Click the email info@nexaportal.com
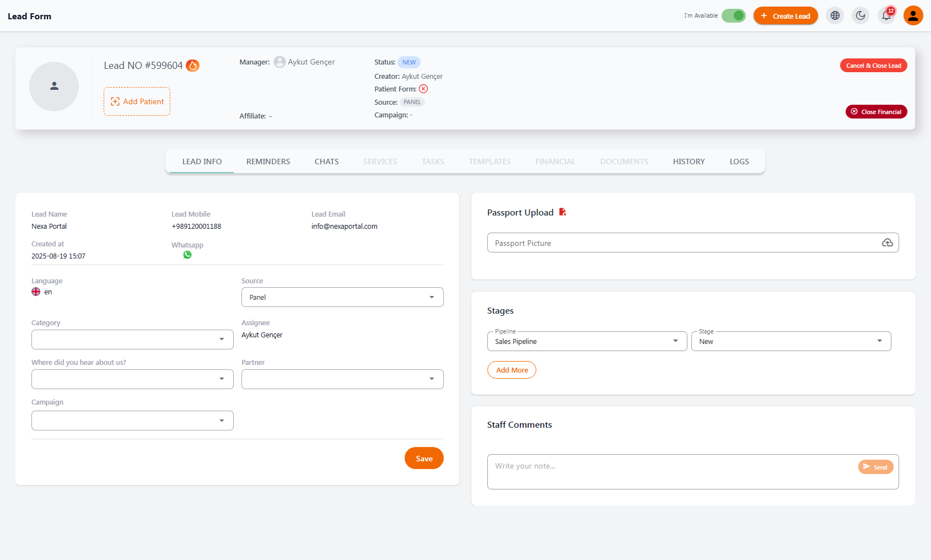 345,227
